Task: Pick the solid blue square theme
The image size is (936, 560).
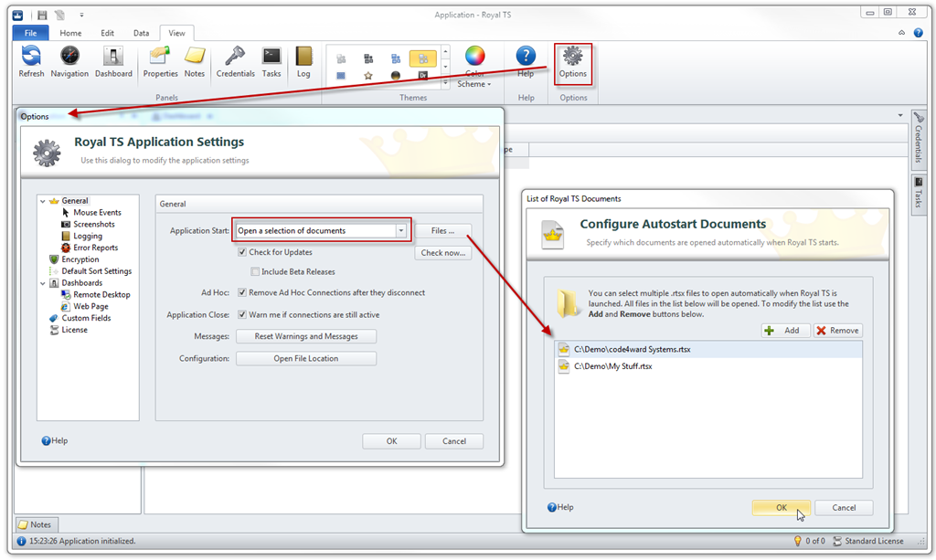Action: [341, 76]
